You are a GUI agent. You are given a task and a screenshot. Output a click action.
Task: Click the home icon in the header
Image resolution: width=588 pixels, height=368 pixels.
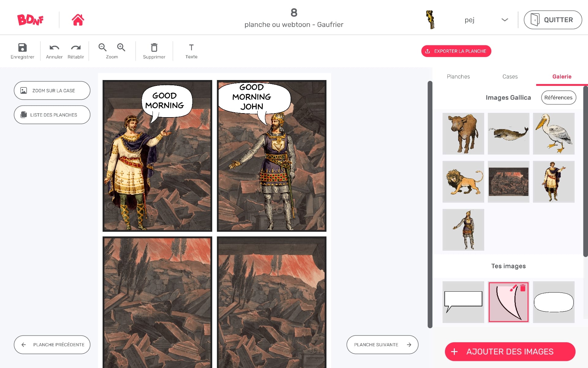click(x=78, y=20)
